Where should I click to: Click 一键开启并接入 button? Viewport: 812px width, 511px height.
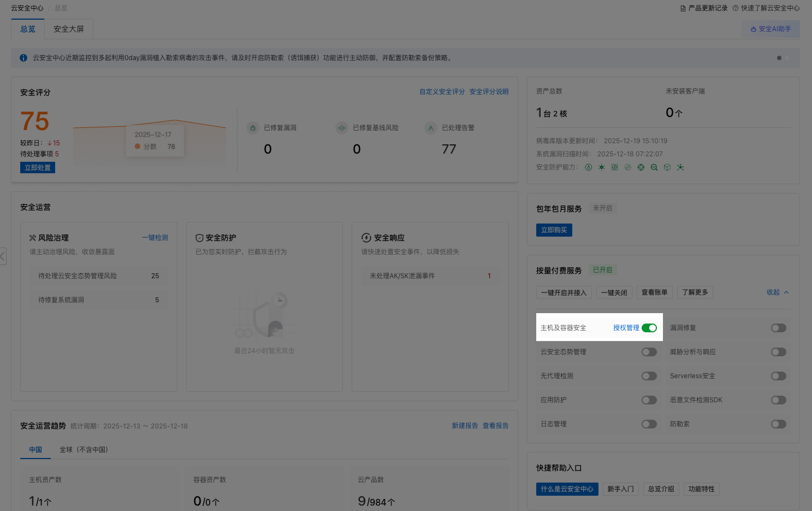pyautogui.click(x=564, y=292)
